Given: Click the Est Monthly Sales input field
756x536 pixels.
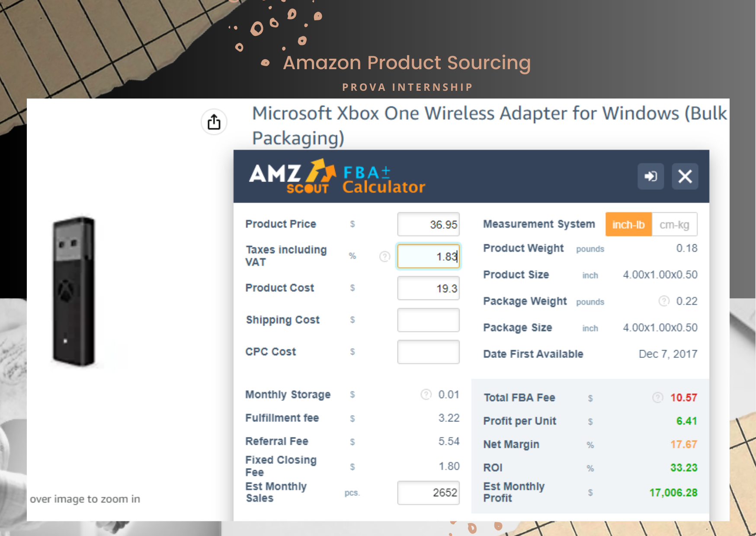Looking at the screenshot, I should [428, 493].
